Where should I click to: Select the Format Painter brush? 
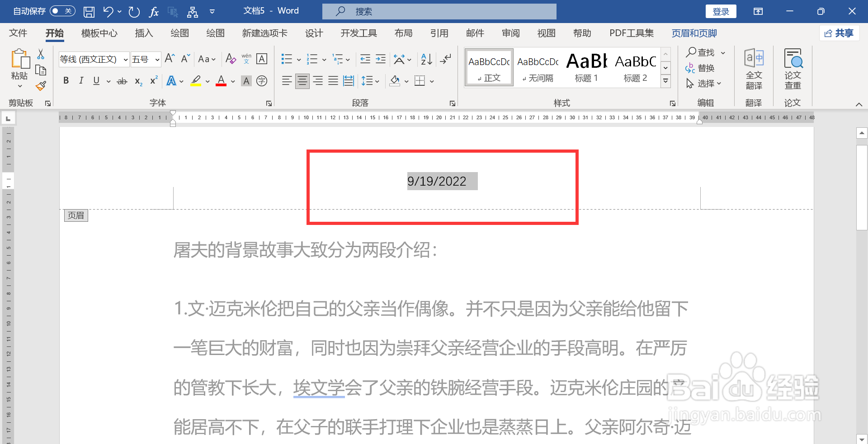point(41,86)
